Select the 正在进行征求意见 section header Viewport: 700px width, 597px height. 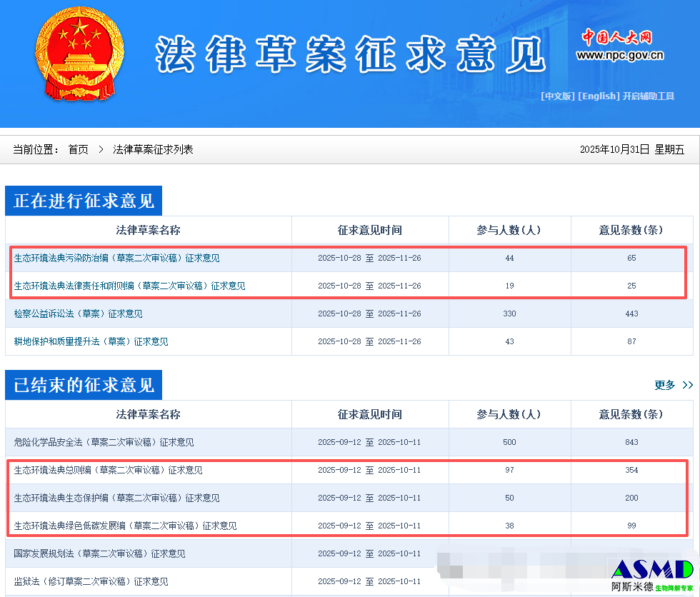[84, 201]
